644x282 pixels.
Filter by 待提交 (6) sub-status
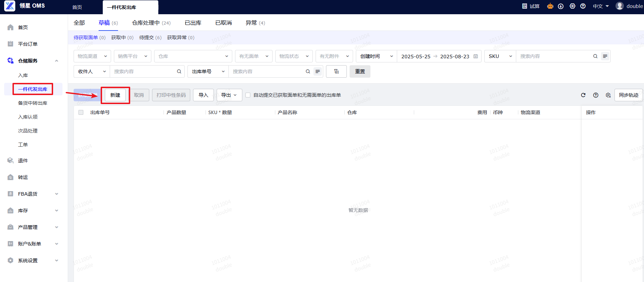click(150, 37)
